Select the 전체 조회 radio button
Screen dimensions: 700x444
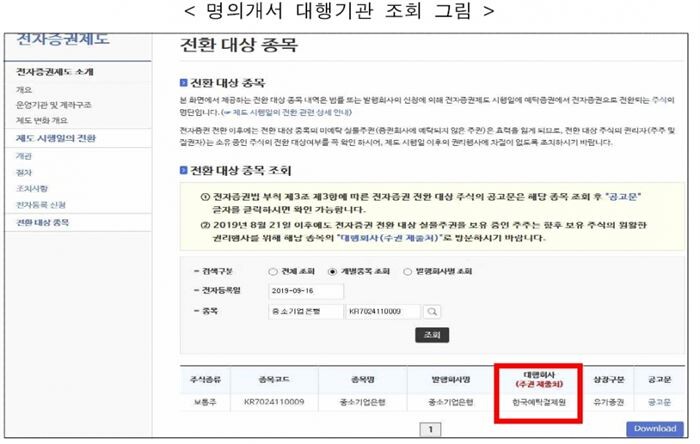point(273,271)
